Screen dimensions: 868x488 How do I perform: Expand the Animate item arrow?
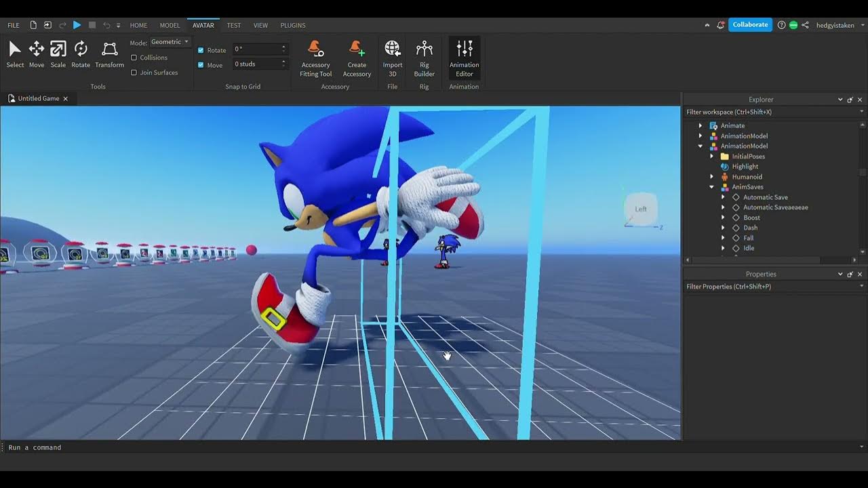pyautogui.click(x=701, y=125)
